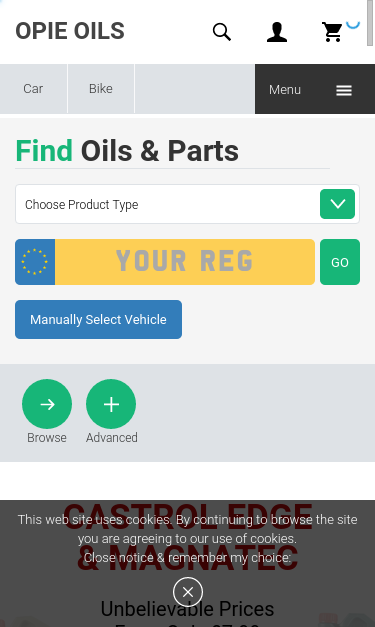Switch to the Car tab

click(x=33, y=89)
